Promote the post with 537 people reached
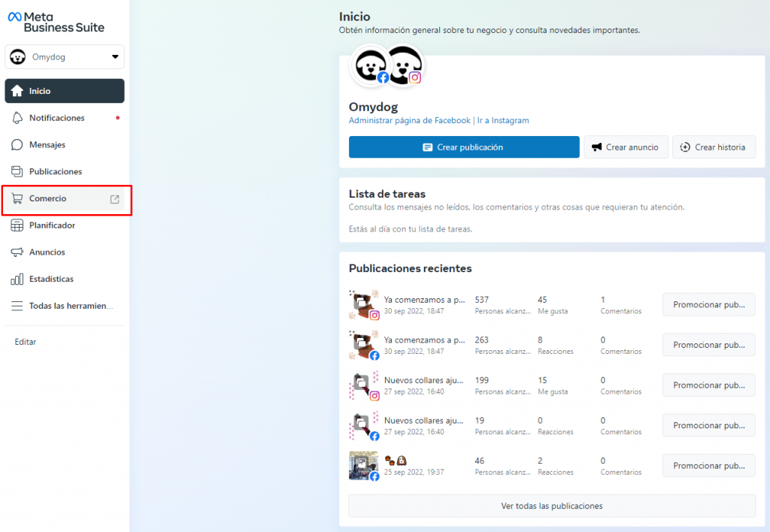The width and height of the screenshot is (770, 532). click(708, 305)
